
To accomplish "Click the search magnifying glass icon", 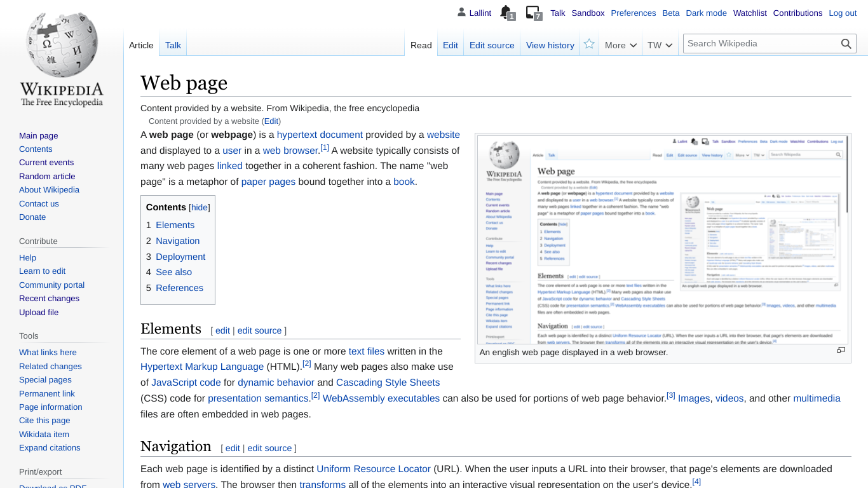I will point(846,44).
